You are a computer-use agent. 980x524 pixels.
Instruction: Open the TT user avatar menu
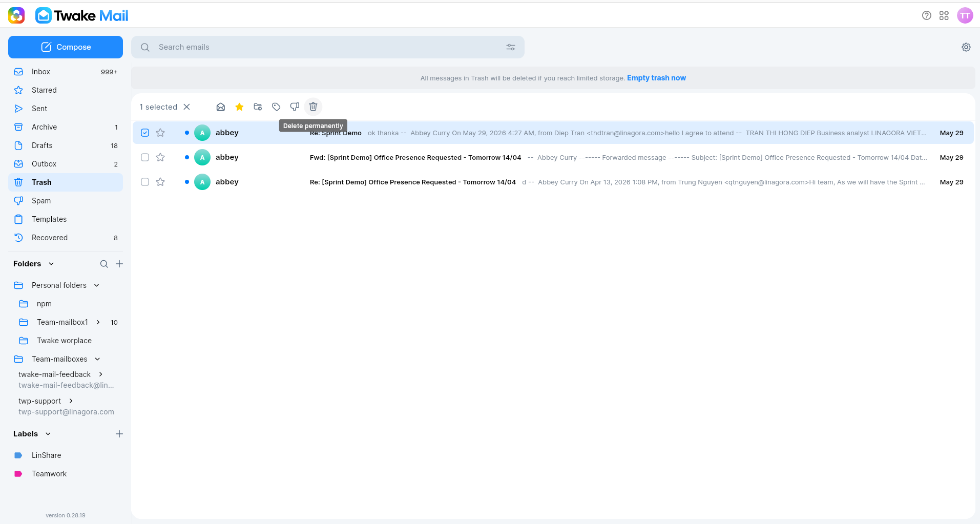click(965, 15)
